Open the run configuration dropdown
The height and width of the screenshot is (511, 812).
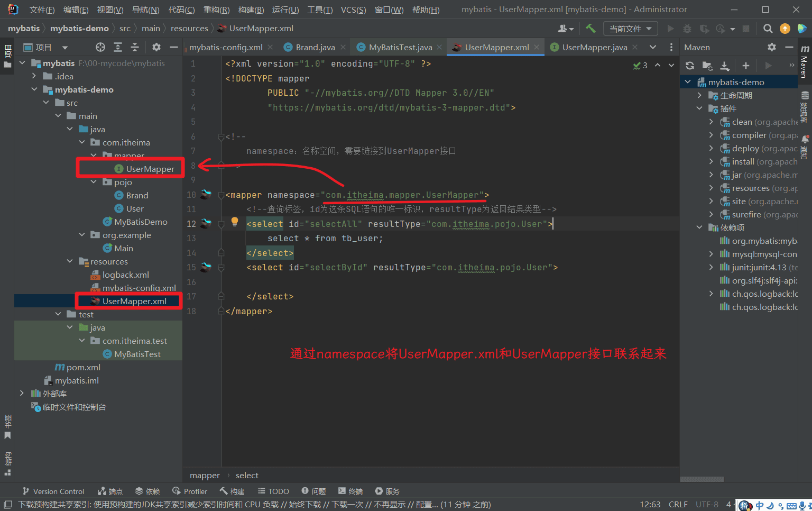[630, 29]
